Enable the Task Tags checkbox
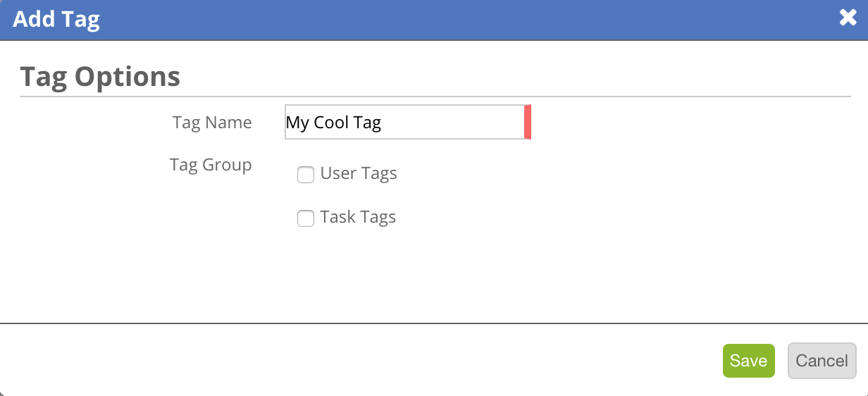Viewport: 868px width, 396px height. 305,218
